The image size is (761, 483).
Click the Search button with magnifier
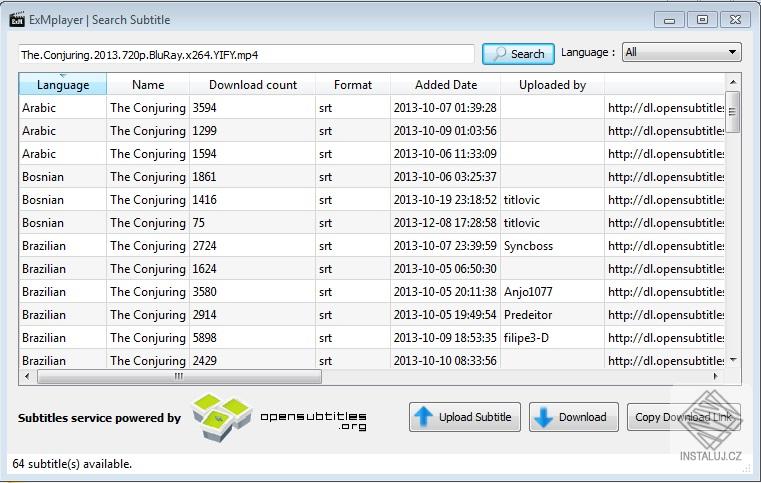518,54
